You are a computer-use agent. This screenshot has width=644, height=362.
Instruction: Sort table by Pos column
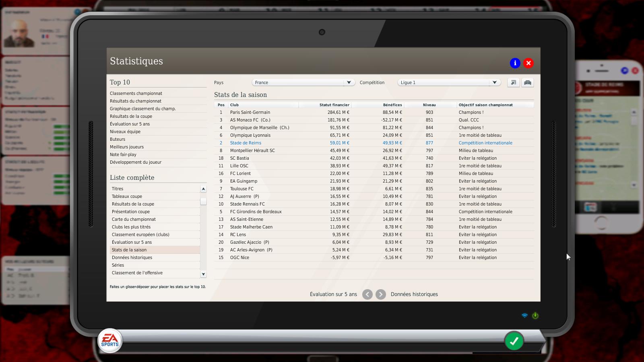(221, 105)
